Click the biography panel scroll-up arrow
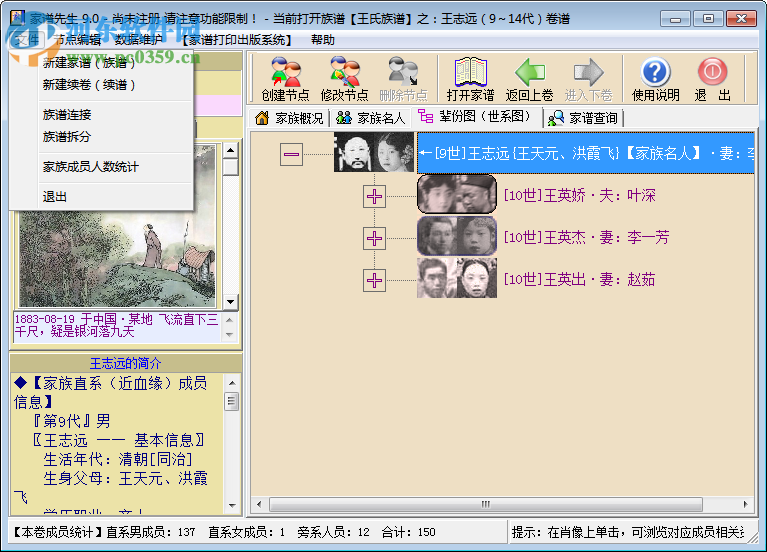This screenshot has width=767, height=552. 232,383
